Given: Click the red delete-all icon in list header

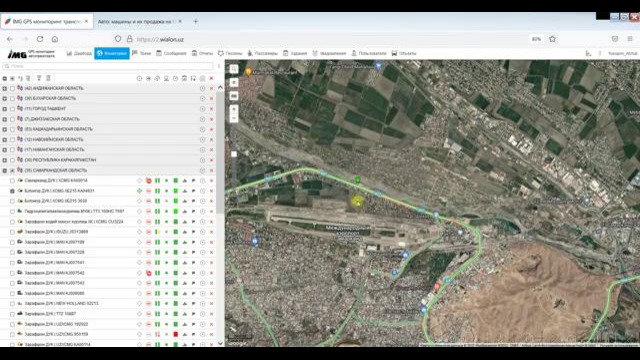Looking at the screenshot, I should 211,78.
